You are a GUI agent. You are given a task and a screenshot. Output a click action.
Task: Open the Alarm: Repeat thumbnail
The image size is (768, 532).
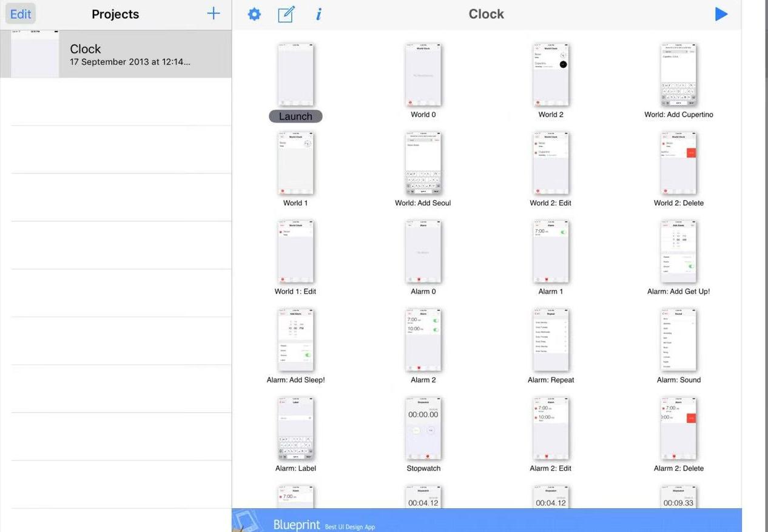tap(551, 340)
